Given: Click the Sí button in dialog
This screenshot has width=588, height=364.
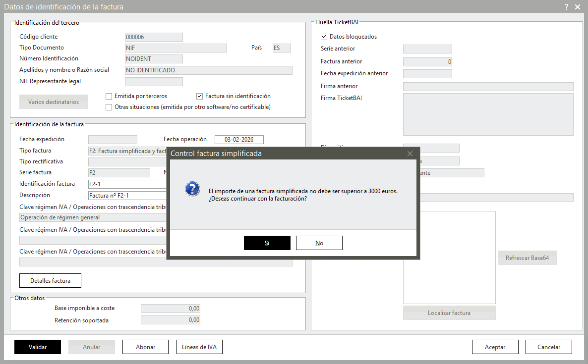Looking at the screenshot, I should coord(267,243).
